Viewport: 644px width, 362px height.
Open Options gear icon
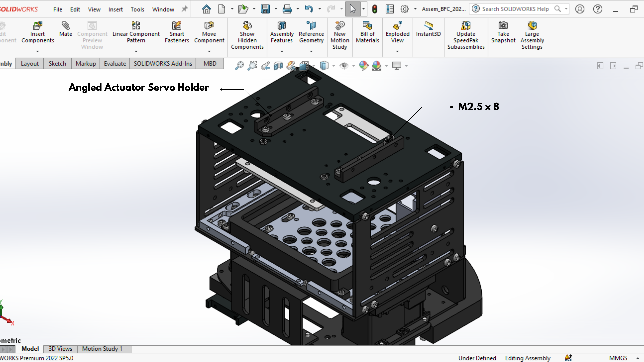pos(405,9)
